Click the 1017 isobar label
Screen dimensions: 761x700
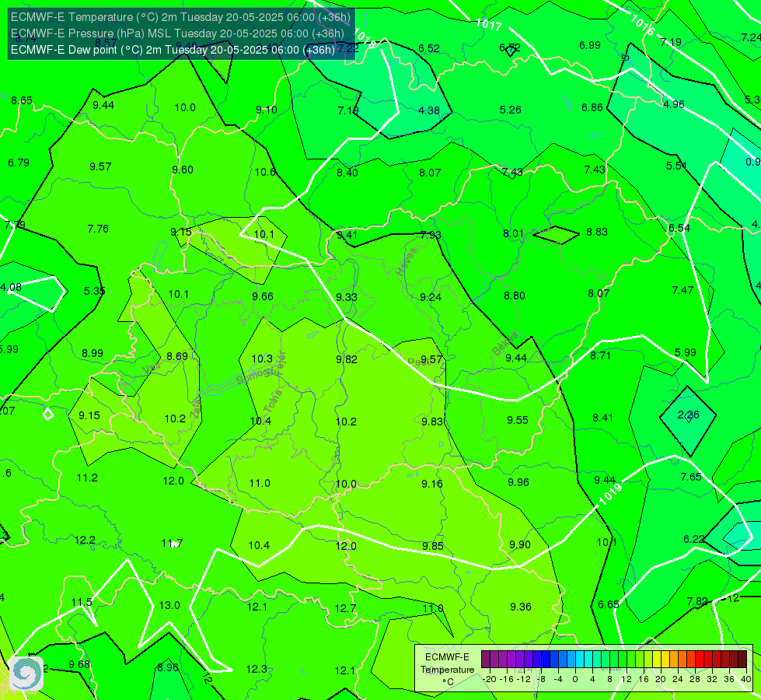click(x=488, y=24)
